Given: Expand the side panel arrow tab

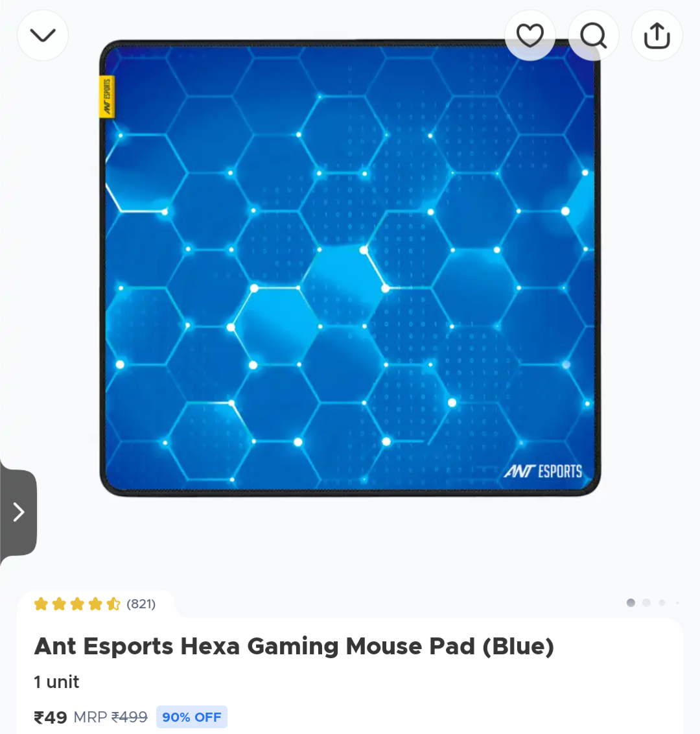Looking at the screenshot, I should tap(17, 512).
